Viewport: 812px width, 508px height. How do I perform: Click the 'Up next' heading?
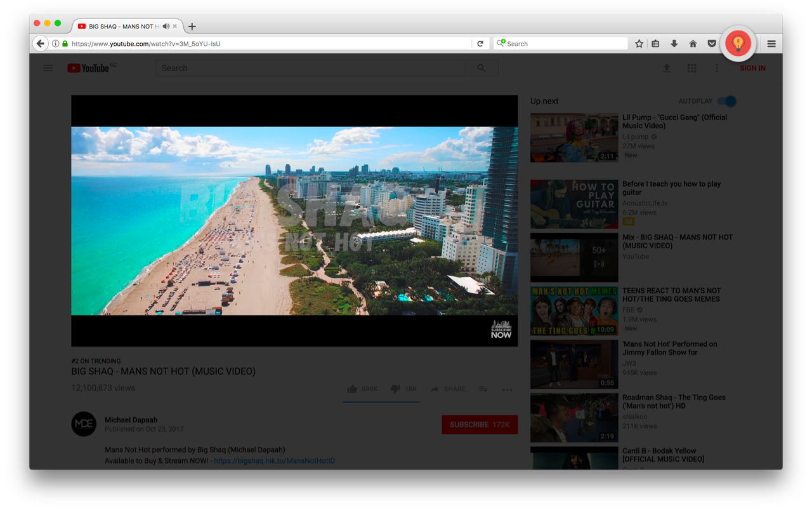(544, 101)
